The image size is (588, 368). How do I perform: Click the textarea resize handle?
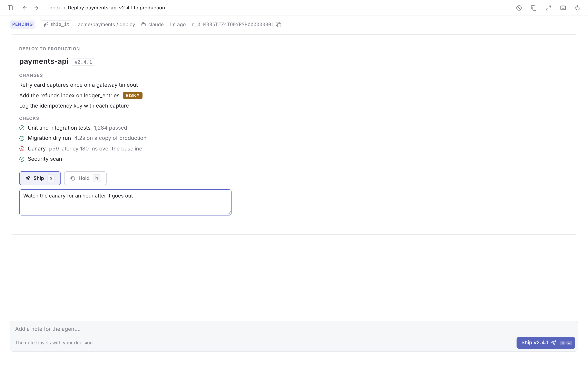[x=229, y=213]
